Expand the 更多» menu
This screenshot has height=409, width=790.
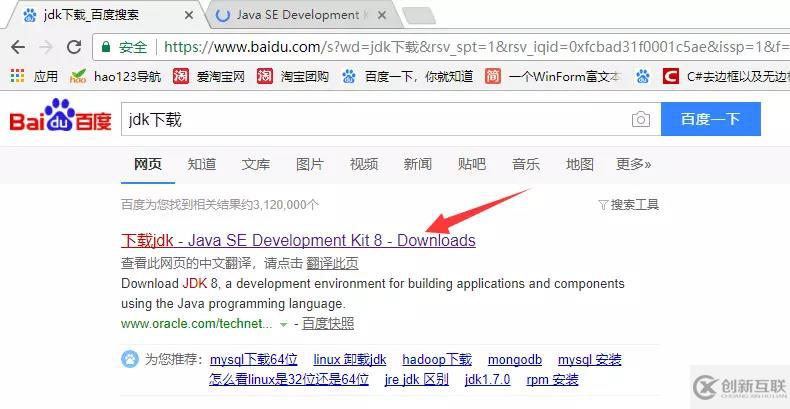tap(633, 164)
